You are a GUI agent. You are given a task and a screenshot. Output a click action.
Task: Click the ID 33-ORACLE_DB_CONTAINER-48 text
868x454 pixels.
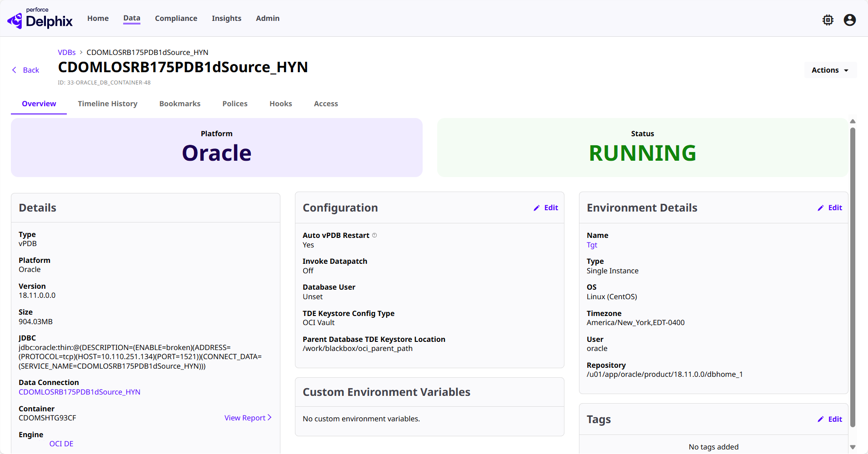104,83
